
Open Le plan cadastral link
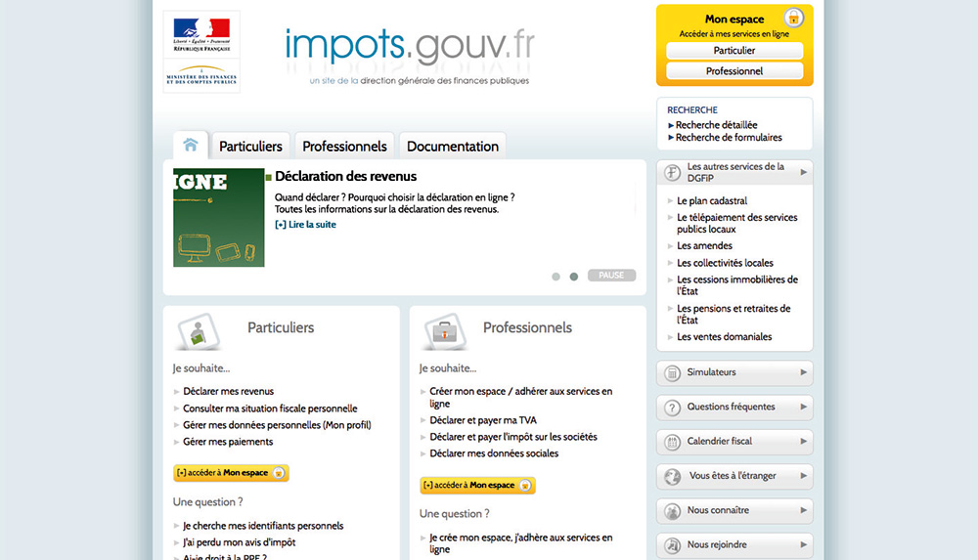[712, 200]
